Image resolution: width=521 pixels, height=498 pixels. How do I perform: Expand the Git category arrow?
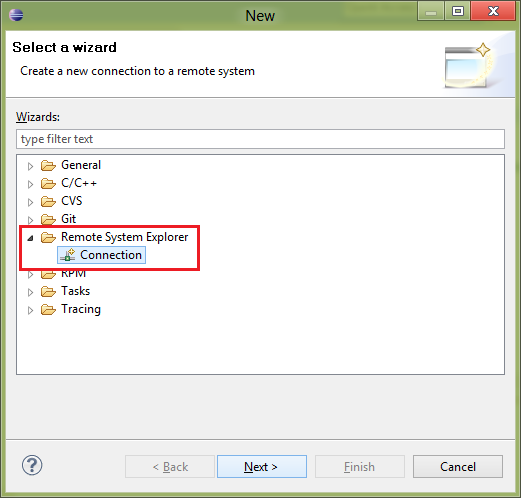(30, 220)
